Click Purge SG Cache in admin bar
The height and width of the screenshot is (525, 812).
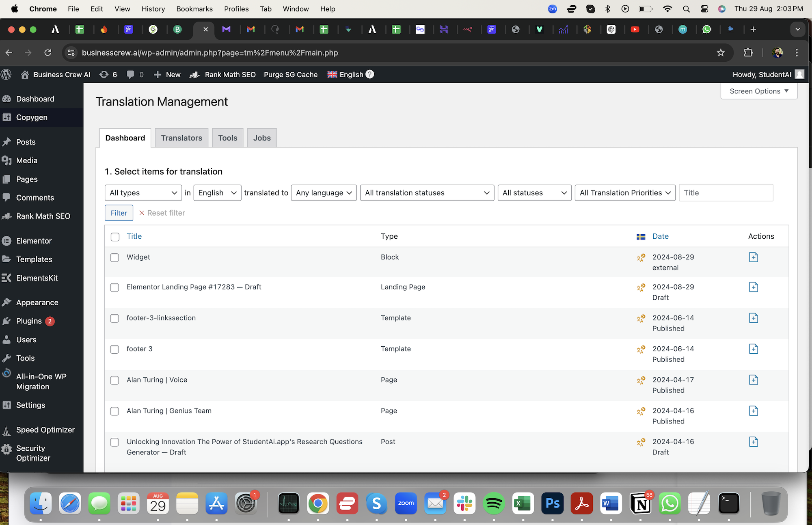tap(291, 75)
